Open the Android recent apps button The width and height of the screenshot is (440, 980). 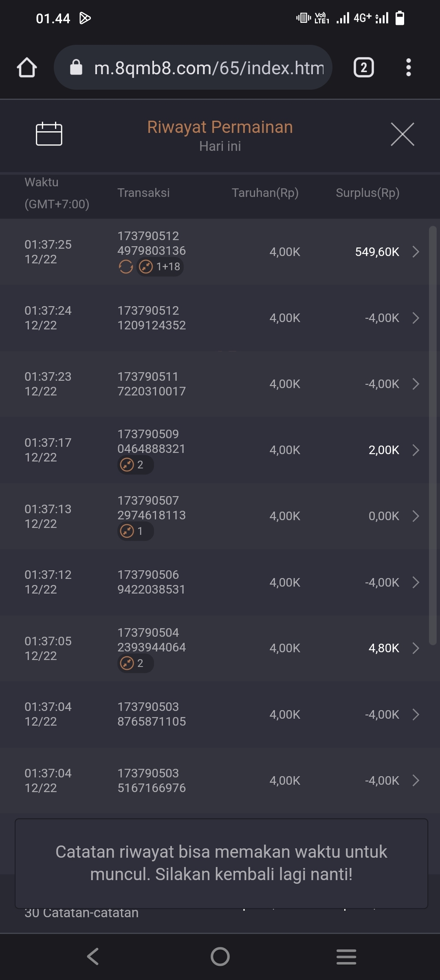(346, 956)
